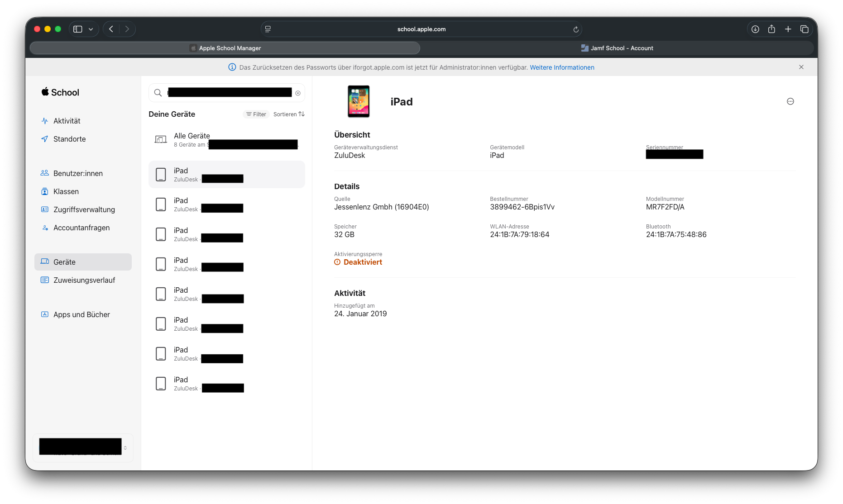This screenshot has height=504, width=843.
Task: Open the Aktivität section in sidebar
Action: [67, 121]
